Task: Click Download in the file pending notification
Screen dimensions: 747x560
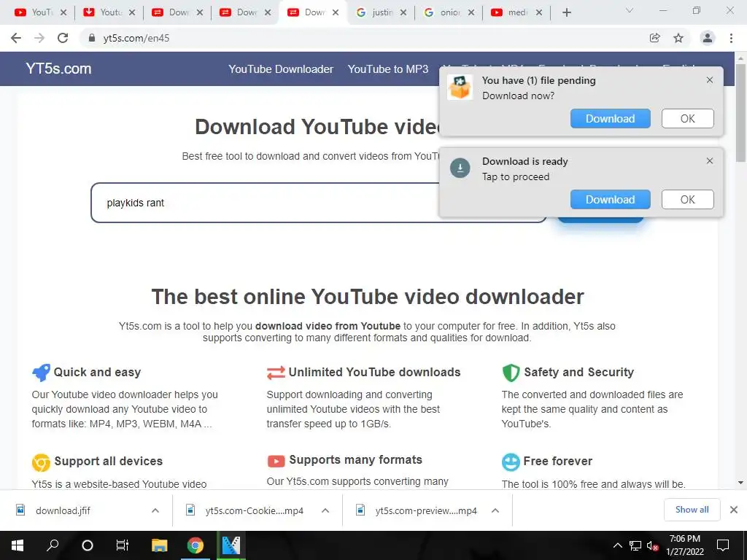Action: click(x=611, y=119)
